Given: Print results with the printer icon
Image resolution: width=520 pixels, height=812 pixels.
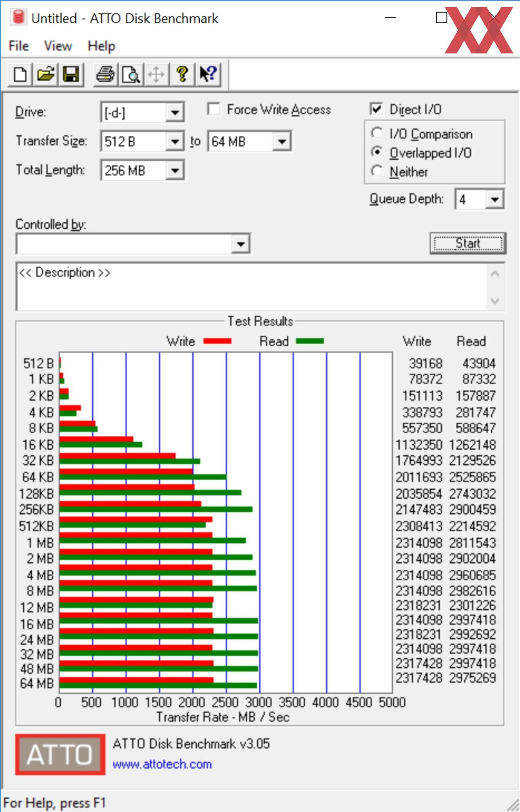Looking at the screenshot, I should tap(106, 74).
